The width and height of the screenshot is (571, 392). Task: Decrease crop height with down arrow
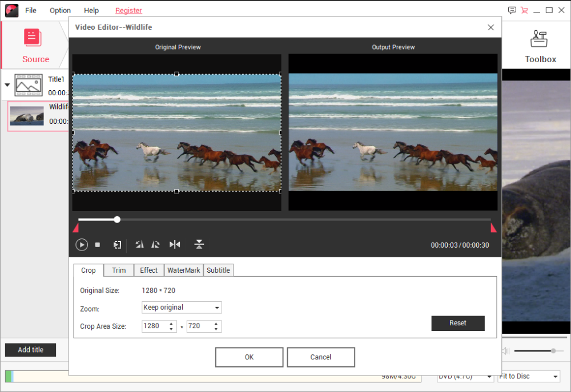click(x=216, y=329)
